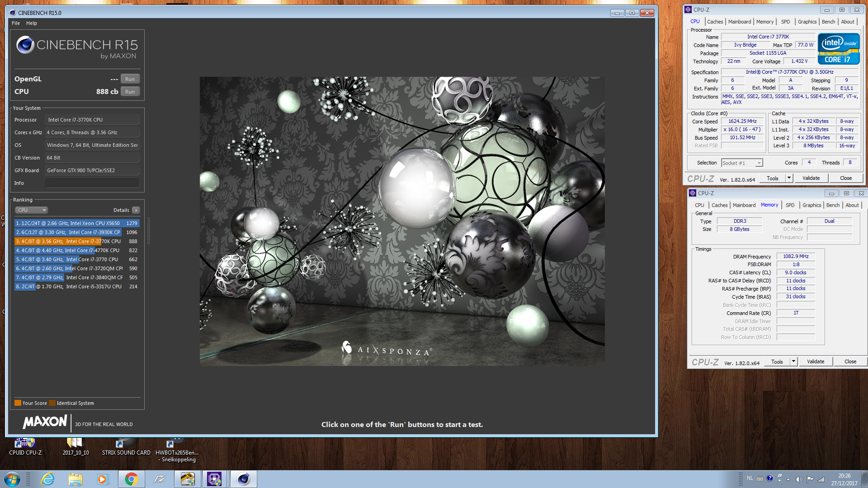
Task: Switch to Memory tab in top CPU-Z
Action: pos(765,22)
